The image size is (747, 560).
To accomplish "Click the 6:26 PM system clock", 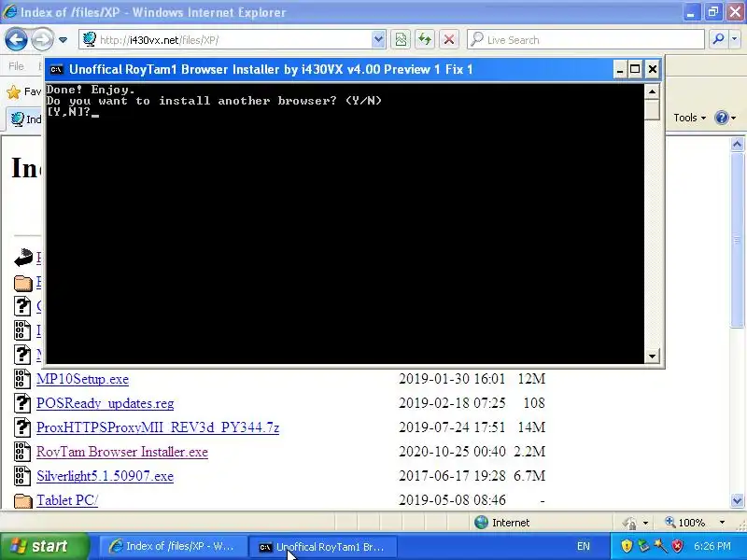I will click(712, 547).
